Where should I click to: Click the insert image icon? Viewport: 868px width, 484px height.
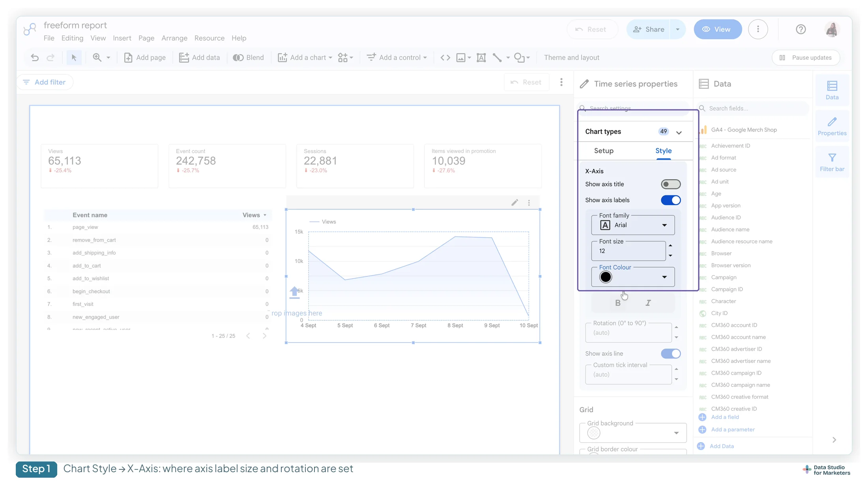click(x=461, y=58)
